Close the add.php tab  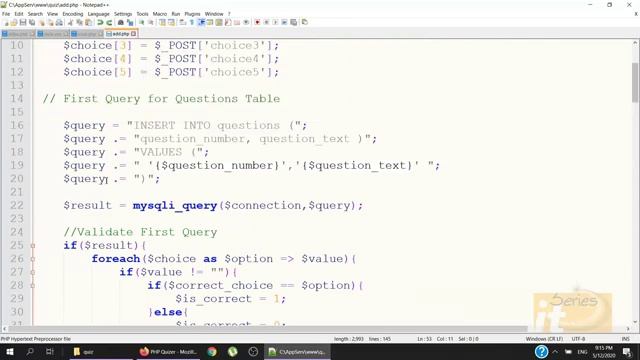click(x=133, y=34)
